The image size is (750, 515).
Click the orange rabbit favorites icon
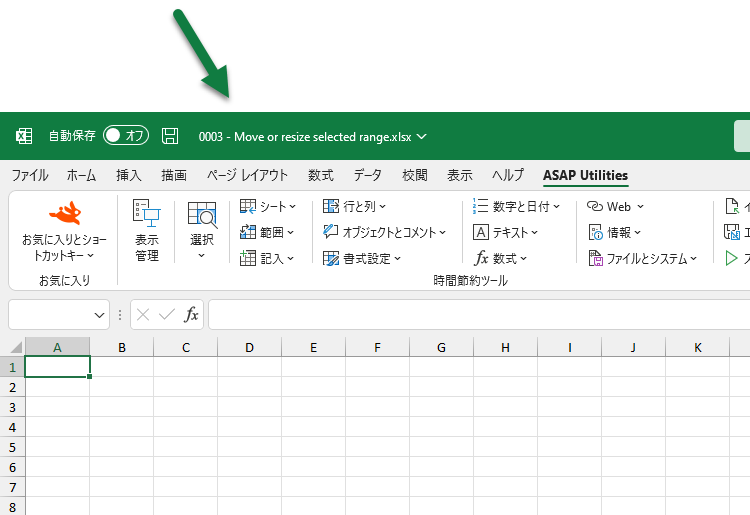pos(65,213)
